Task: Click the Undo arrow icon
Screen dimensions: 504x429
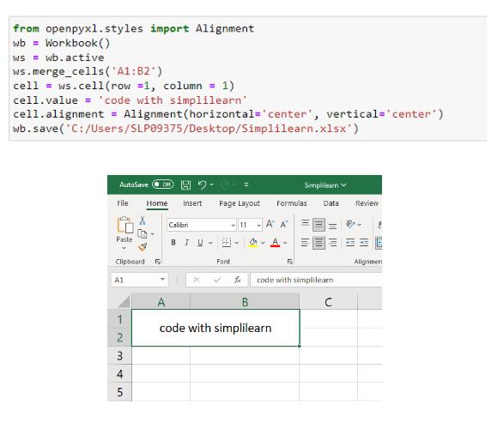Action: [202, 184]
